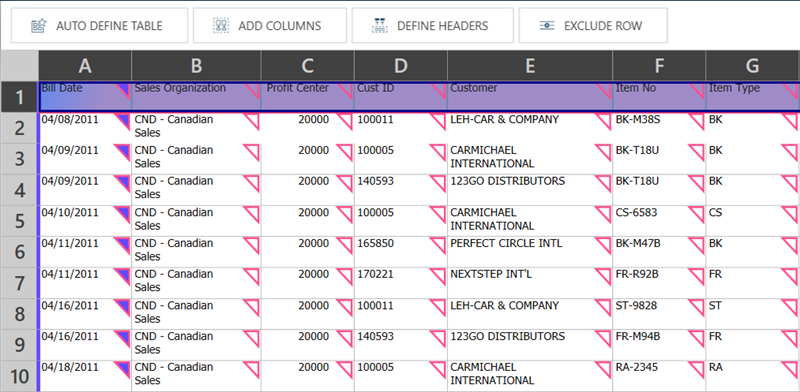This screenshot has width=800, height=392.
Task: Click the EXCLUDE ROW button label
Action: point(603,26)
